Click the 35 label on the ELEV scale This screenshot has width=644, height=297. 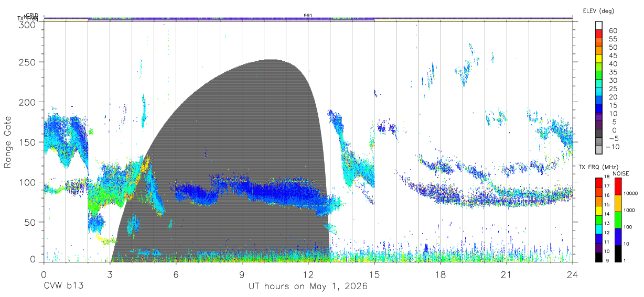point(613,72)
